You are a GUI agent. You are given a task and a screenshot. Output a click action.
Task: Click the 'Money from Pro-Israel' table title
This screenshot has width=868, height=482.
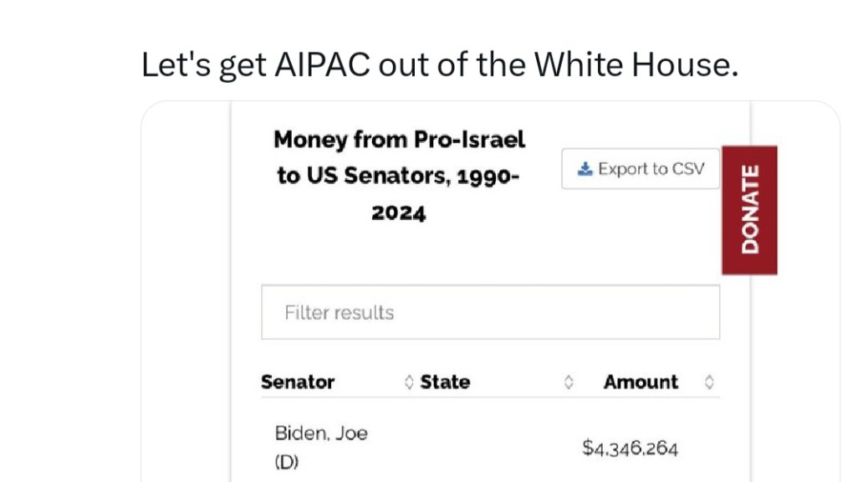[x=399, y=139]
